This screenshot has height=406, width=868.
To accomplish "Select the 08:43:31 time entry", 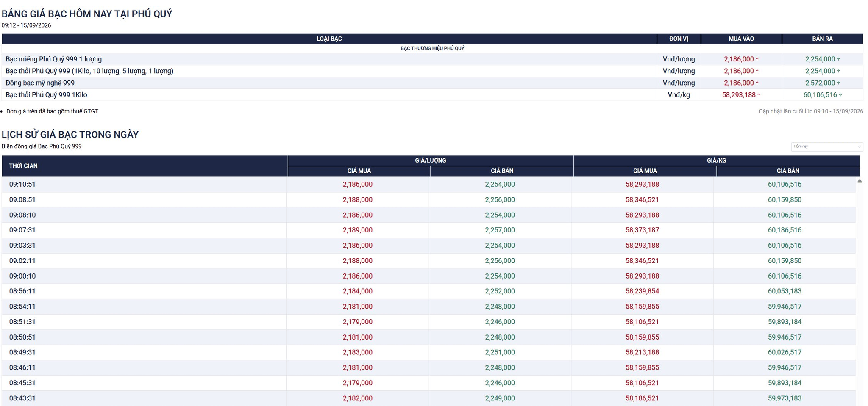I will click(x=22, y=398).
